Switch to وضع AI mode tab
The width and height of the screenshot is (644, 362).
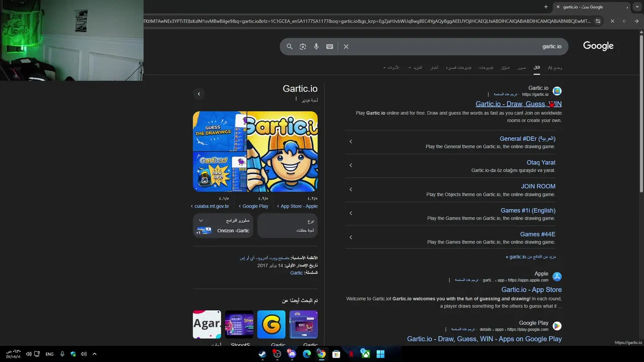tap(555, 67)
